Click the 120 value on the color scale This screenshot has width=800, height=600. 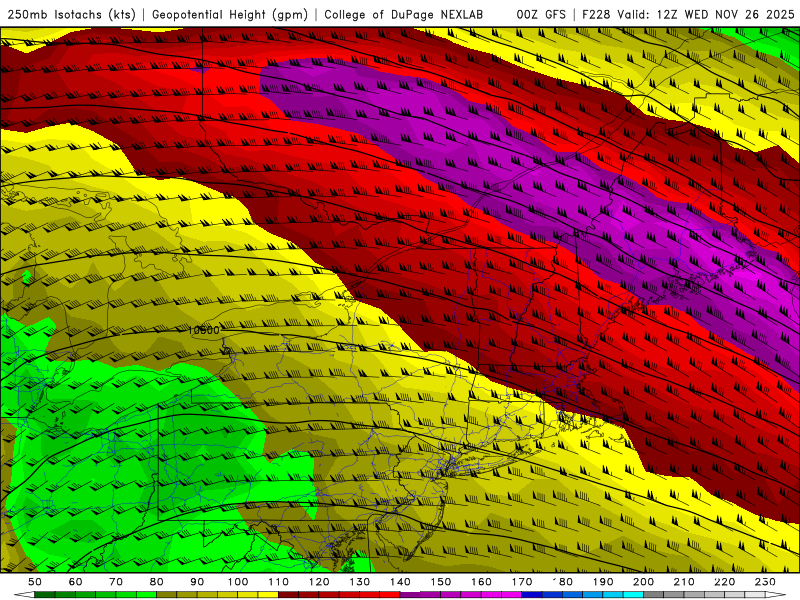(319, 582)
